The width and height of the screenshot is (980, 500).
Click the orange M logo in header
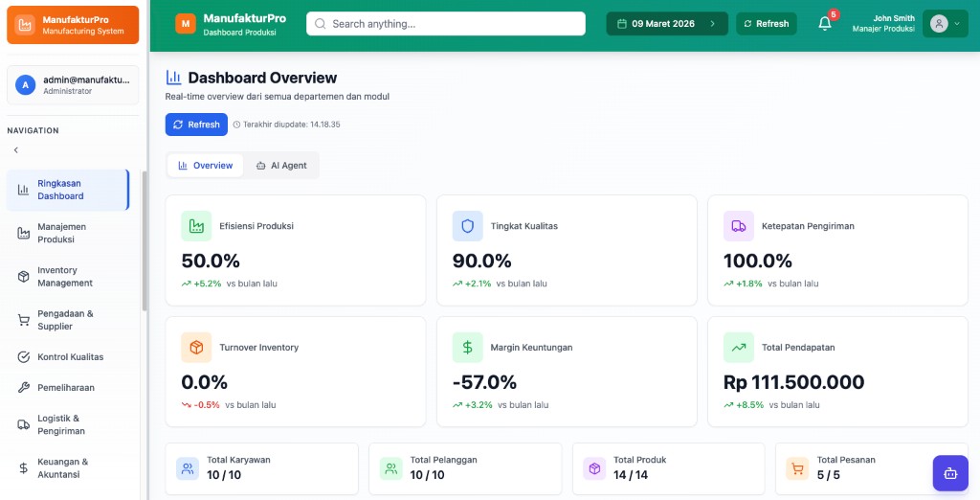[186, 24]
